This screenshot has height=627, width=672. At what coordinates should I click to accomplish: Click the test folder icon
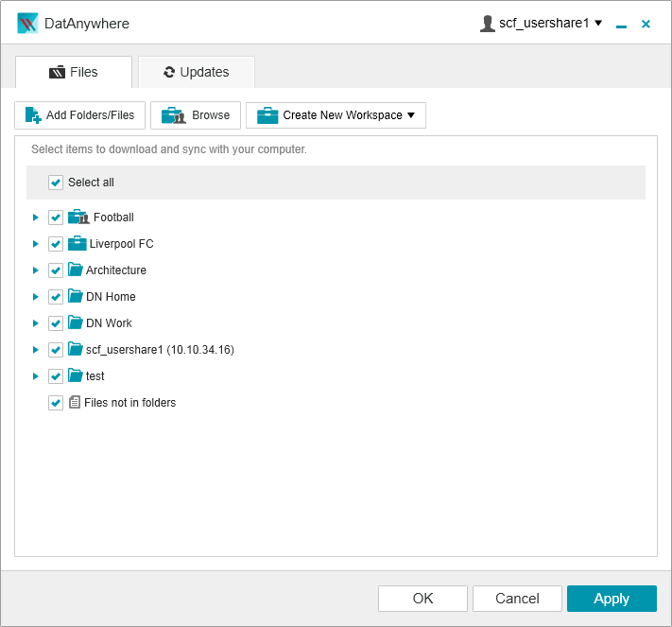(76, 376)
